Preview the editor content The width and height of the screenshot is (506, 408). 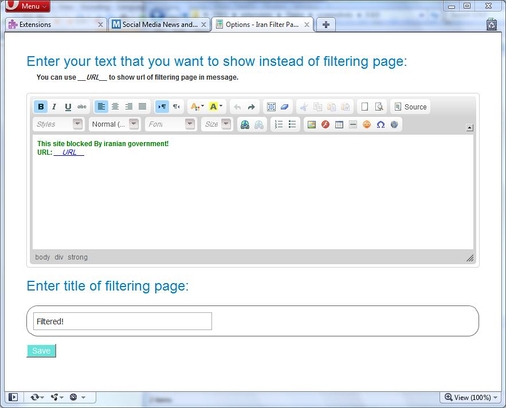379,107
